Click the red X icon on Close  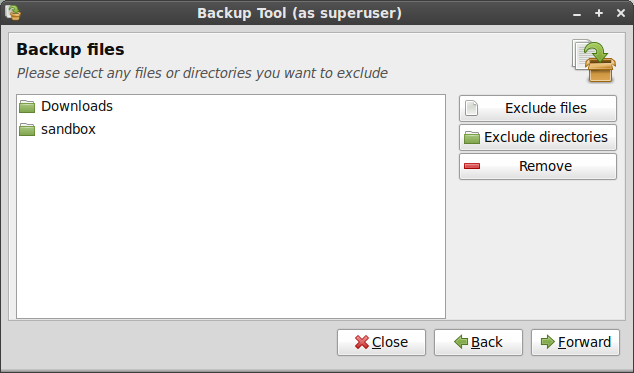point(362,342)
